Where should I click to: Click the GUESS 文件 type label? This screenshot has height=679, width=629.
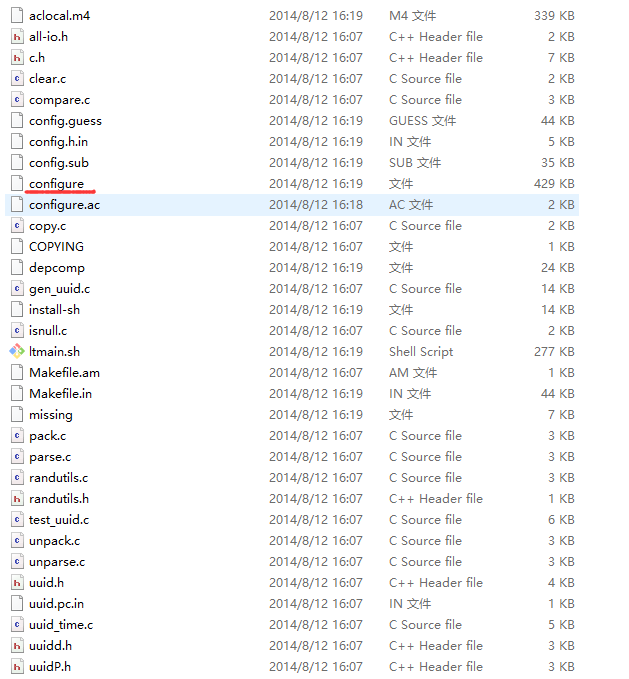pyautogui.click(x=423, y=121)
